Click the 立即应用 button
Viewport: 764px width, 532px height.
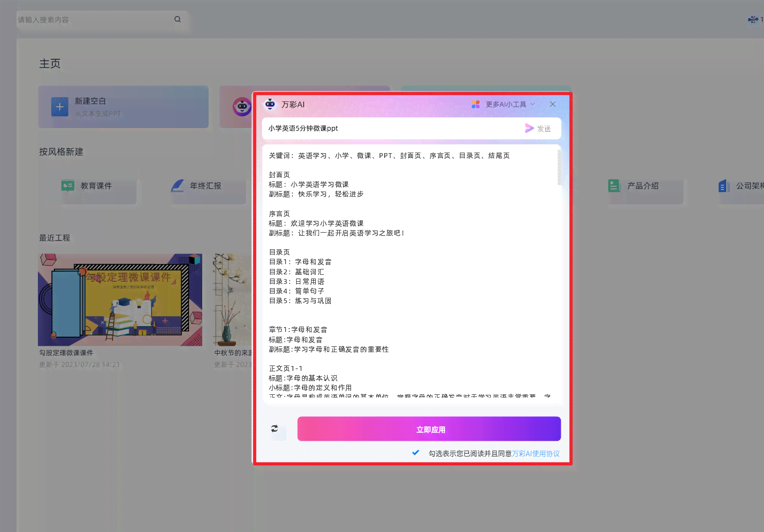point(429,429)
